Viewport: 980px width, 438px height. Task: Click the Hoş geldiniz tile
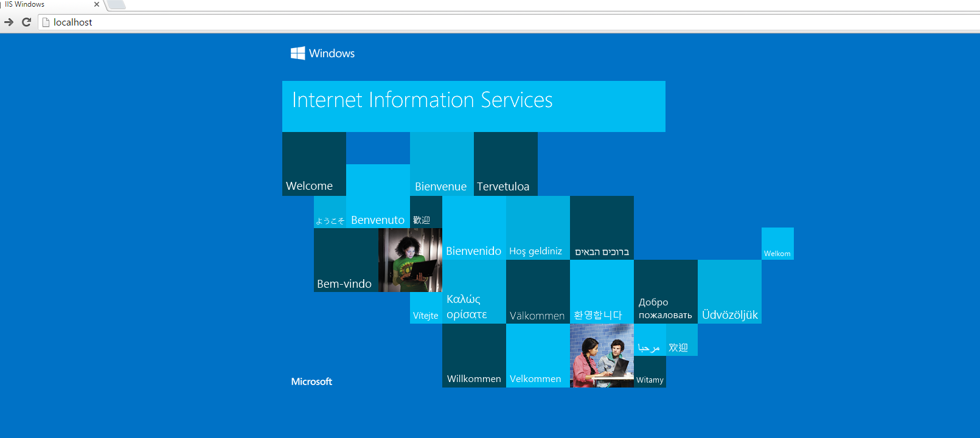pyautogui.click(x=538, y=228)
